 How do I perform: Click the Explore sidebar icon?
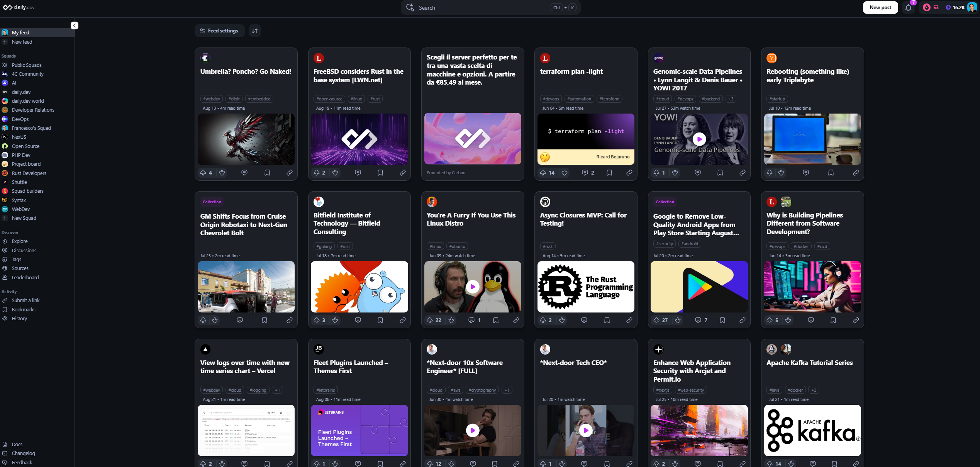[x=5, y=241]
